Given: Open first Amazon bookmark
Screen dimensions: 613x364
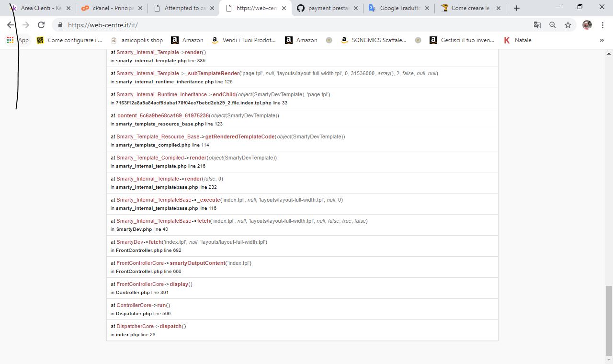Looking at the screenshot, I should tap(187, 40).
